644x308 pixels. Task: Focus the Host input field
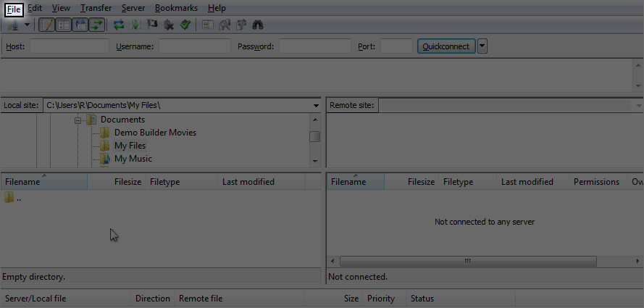pos(70,46)
